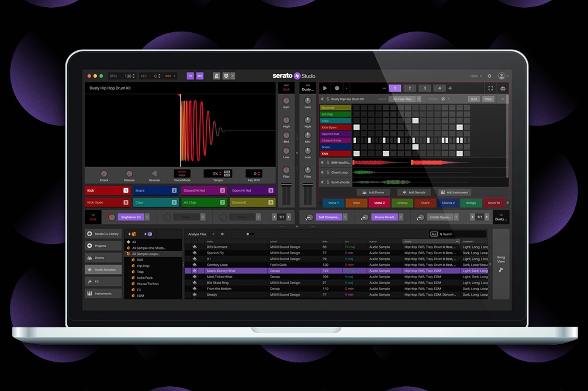Enter fullscreen sequencer view
The image size is (588, 391).
(x=490, y=88)
